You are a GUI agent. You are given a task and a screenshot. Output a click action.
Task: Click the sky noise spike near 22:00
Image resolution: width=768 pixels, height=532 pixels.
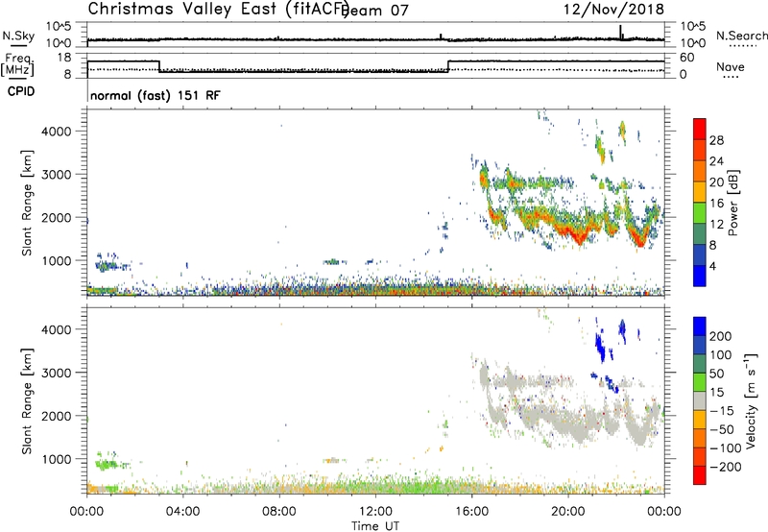click(x=620, y=32)
